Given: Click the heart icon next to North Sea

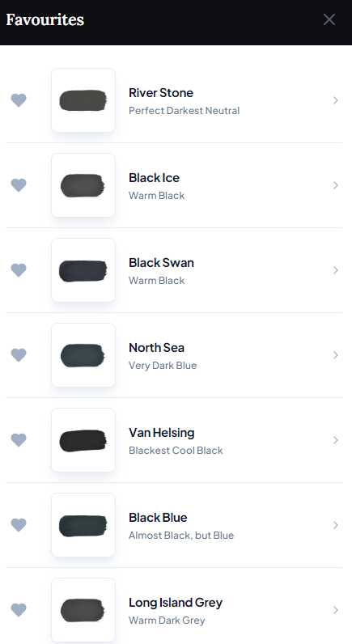Looking at the screenshot, I should [19, 355].
